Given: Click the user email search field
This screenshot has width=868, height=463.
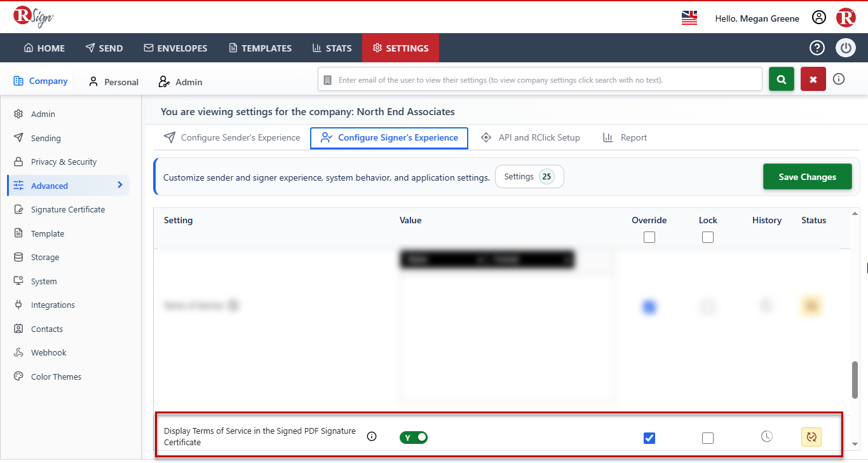Looking at the screenshot, I should point(540,79).
